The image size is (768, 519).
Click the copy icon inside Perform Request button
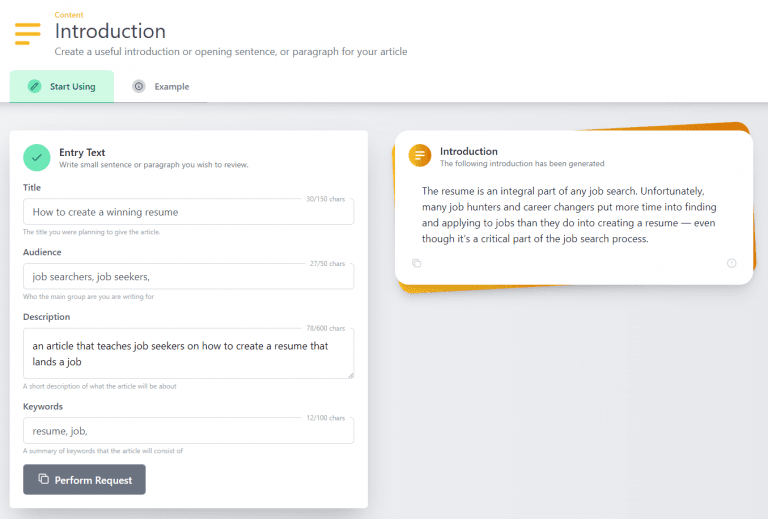coord(43,480)
